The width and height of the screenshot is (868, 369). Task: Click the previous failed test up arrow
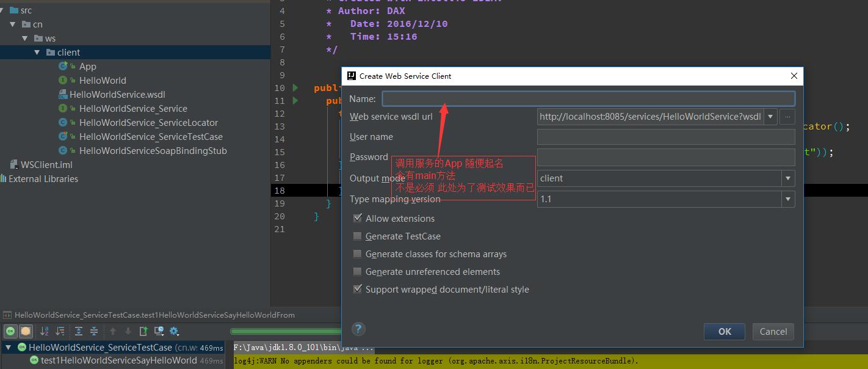pos(113,331)
